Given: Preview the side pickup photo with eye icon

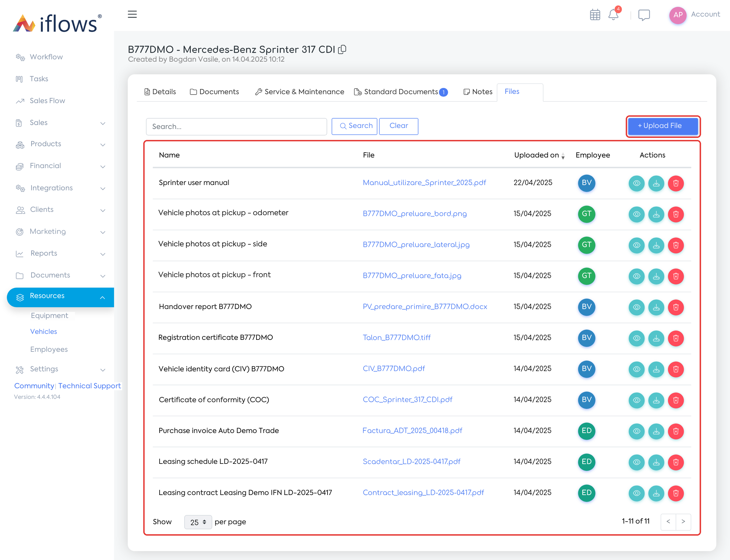Looking at the screenshot, I should click(636, 245).
